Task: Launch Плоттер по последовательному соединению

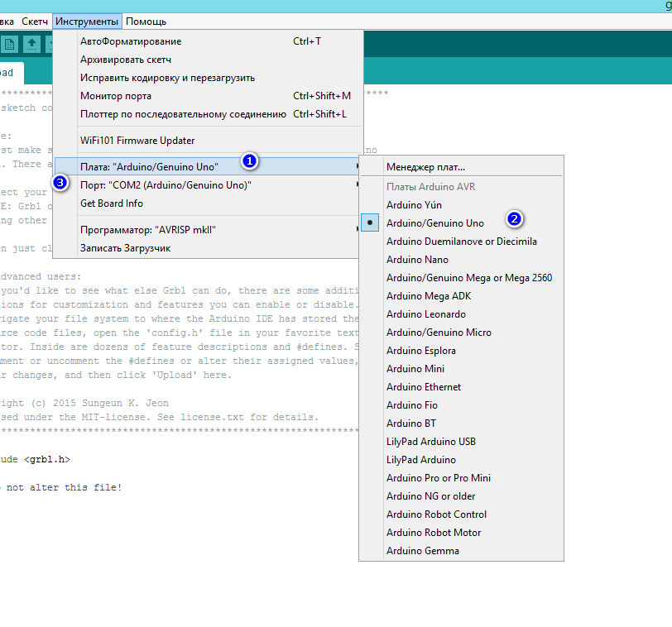Action: pos(208,114)
